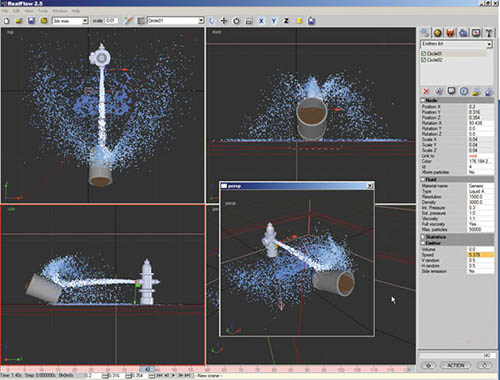Open the File menu

pos(5,11)
